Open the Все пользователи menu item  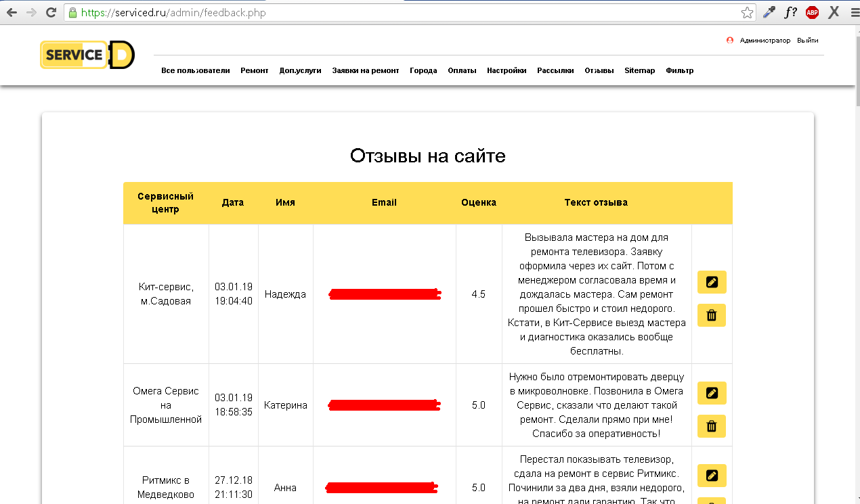(196, 70)
